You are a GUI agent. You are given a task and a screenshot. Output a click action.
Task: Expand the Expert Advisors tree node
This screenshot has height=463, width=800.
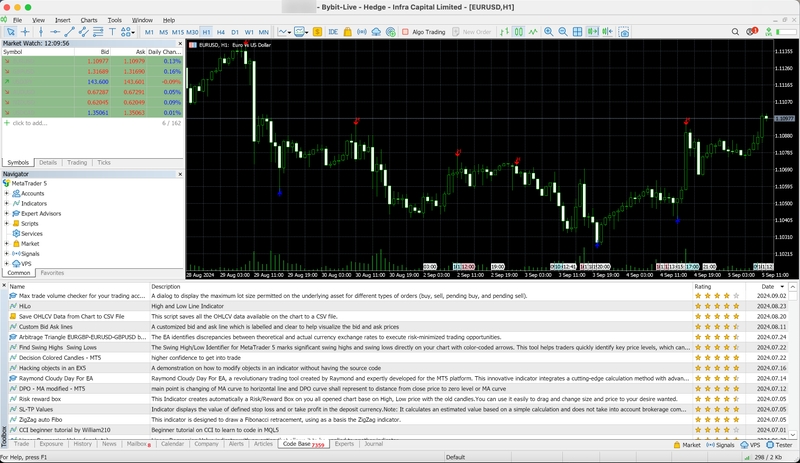pos(7,213)
